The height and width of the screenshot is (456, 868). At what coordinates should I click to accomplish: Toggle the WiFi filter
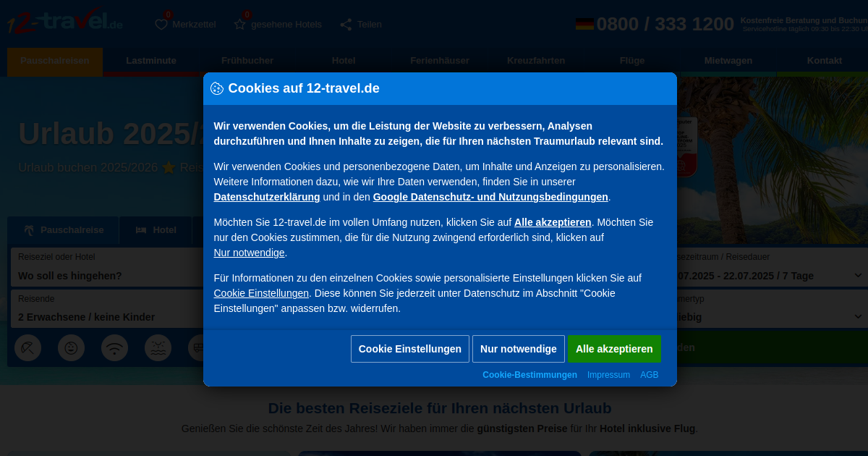(114, 348)
